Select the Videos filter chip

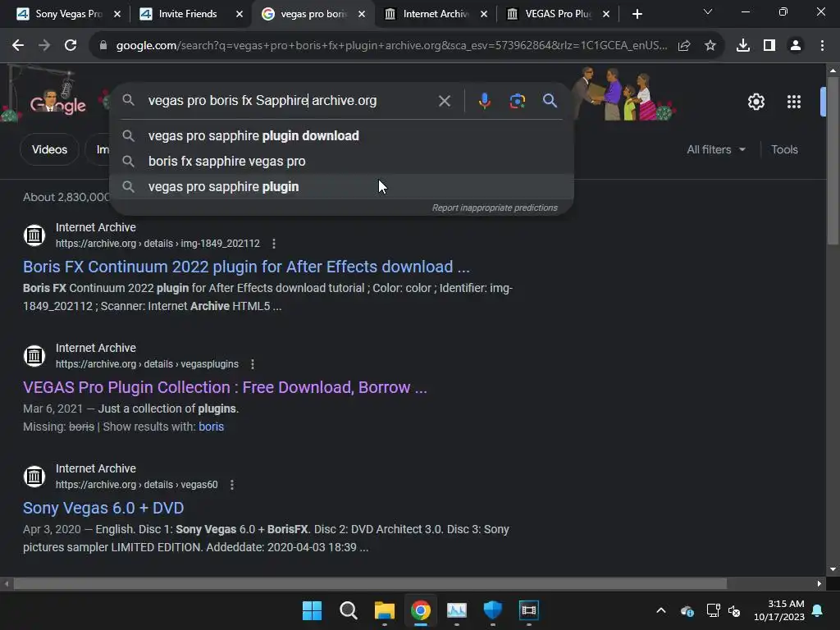pos(49,149)
